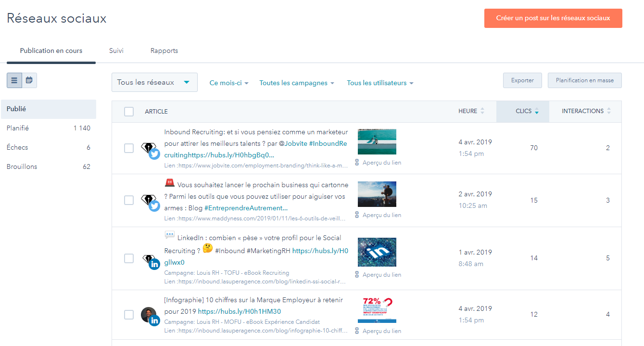Click the 4 avr. 2019 date on Inbound Recruiting post
The width and height of the screenshot is (644, 346).
tap(475, 142)
